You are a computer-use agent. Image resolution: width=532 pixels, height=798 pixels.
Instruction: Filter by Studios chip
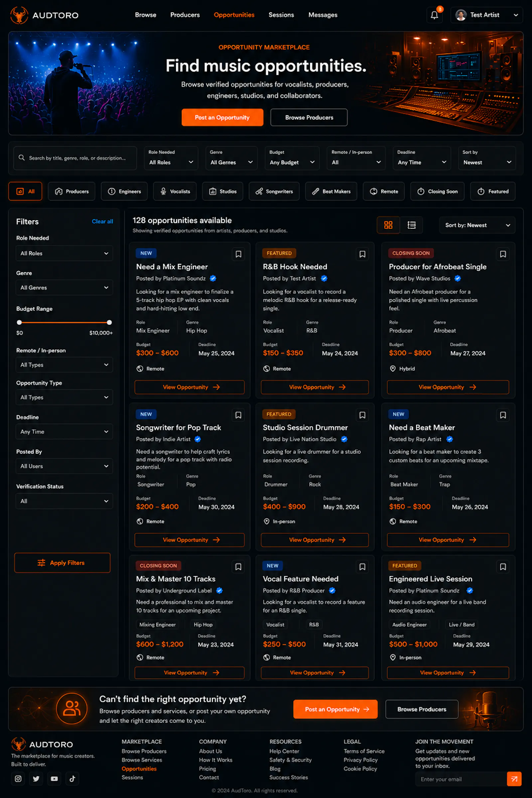point(222,192)
